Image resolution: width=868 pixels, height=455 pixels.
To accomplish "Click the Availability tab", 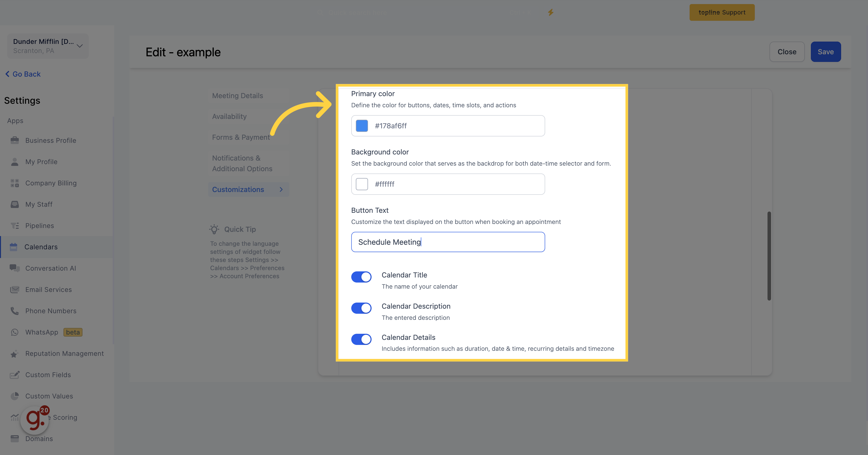I will pos(228,116).
